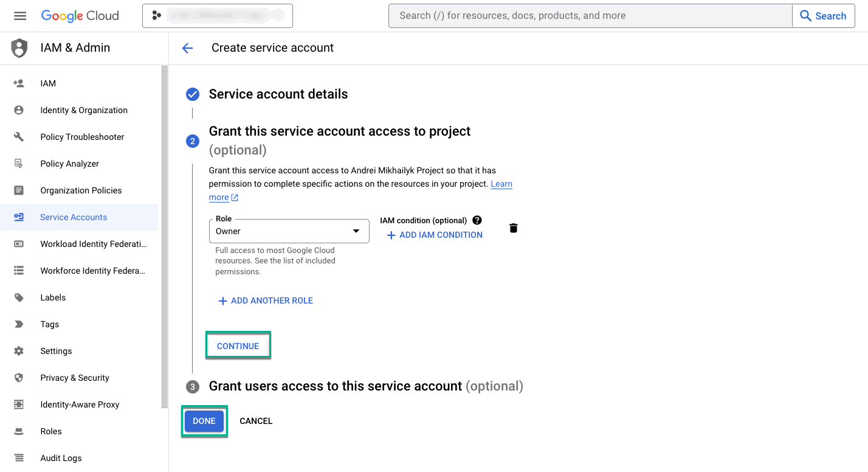Click the blue Done button
Image resolution: width=868 pixels, height=472 pixels.
tap(204, 421)
